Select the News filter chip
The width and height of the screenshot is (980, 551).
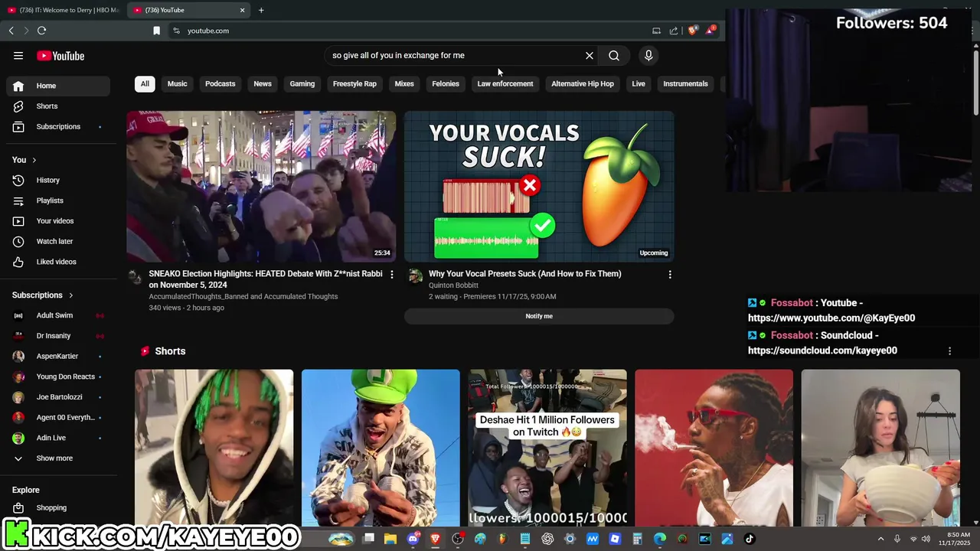[263, 83]
